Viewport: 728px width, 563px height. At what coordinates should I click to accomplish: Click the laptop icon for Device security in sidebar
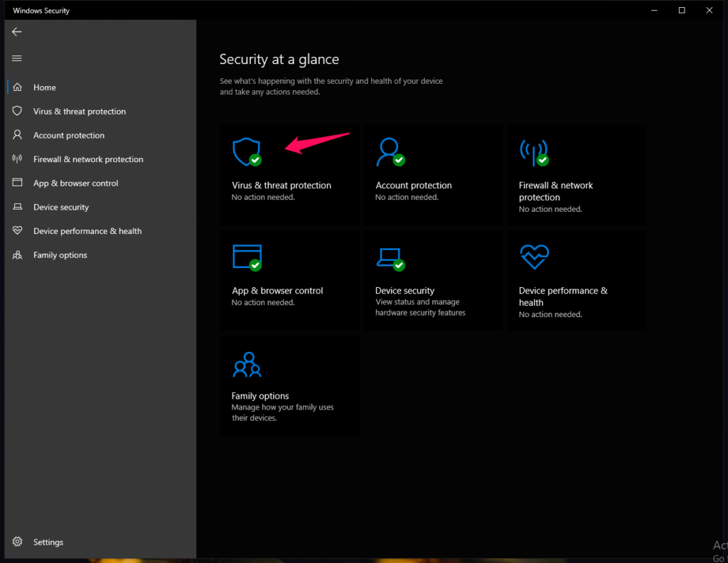click(17, 207)
